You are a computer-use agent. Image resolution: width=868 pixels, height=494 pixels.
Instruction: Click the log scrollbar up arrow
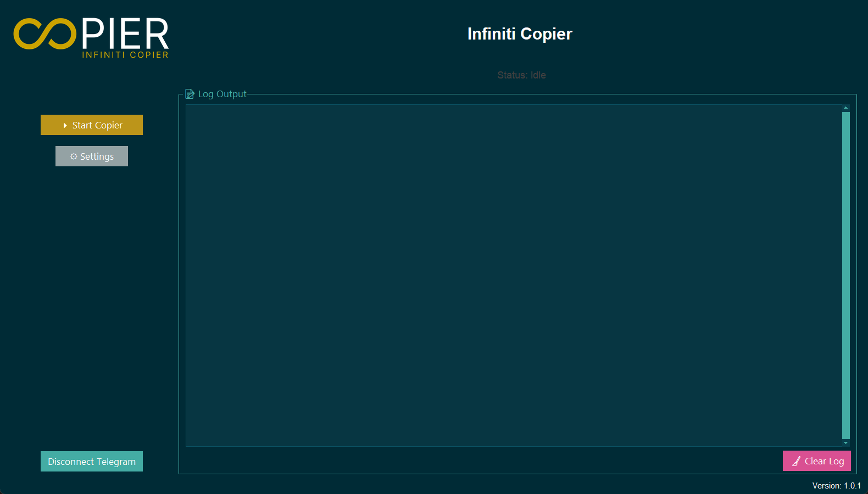click(846, 108)
